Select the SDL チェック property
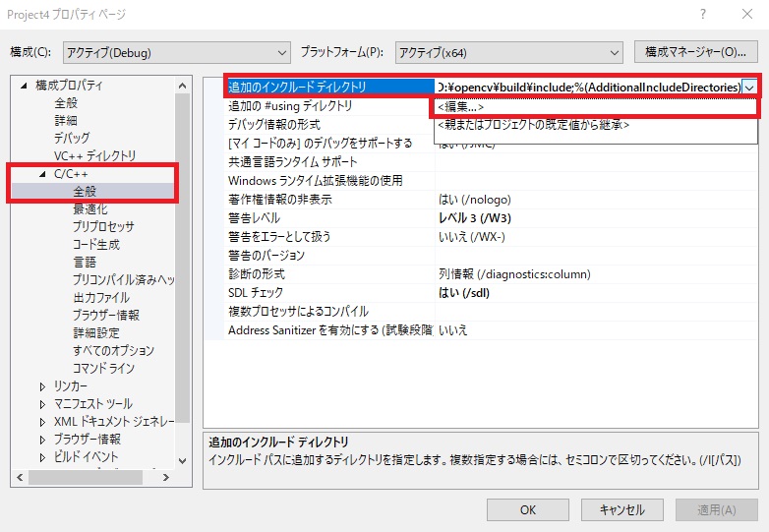 [x=256, y=292]
